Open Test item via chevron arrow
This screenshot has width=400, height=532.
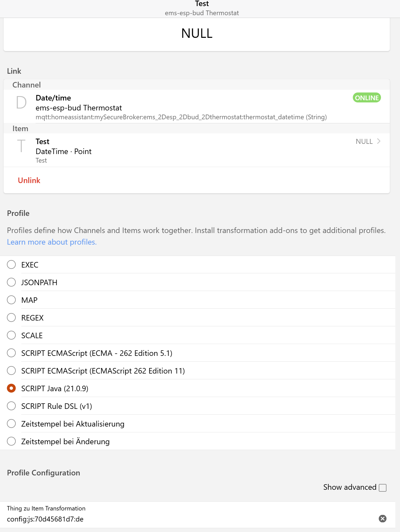379,141
